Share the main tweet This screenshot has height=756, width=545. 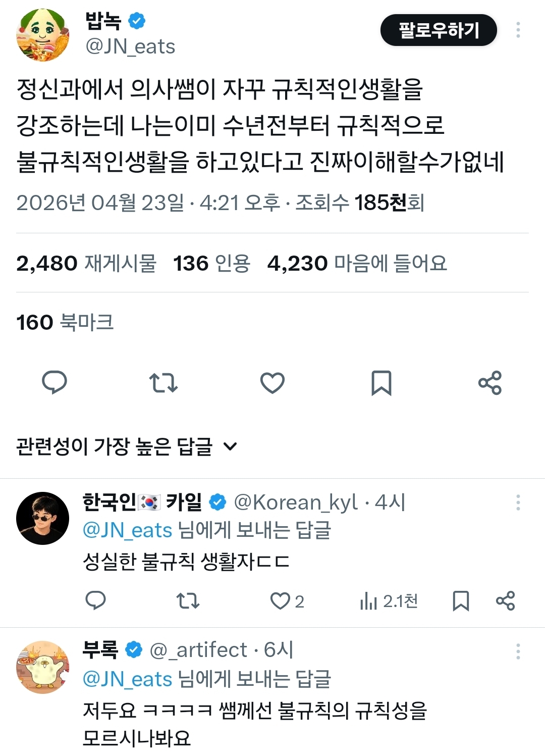click(490, 384)
